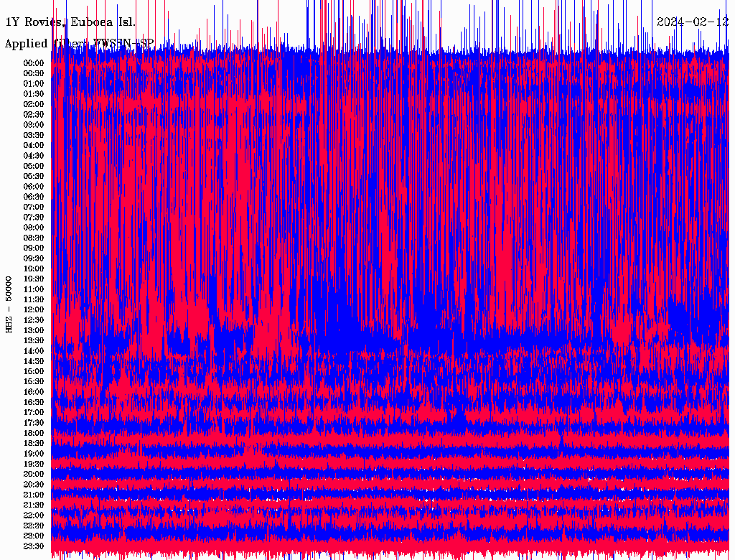Click the date label 2024-02-12

click(x=693, y=22)
